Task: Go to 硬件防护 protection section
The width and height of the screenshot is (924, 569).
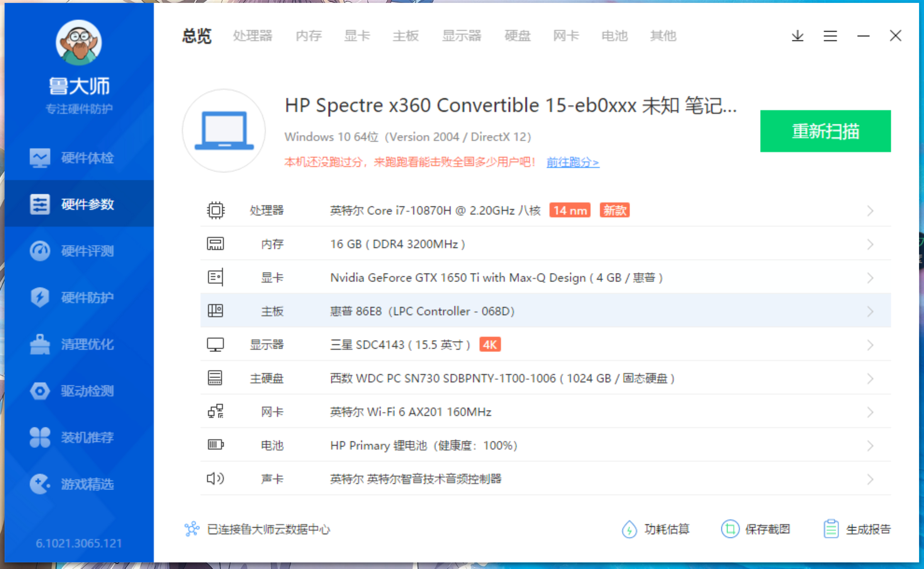Action: click(x=79, y=297)
